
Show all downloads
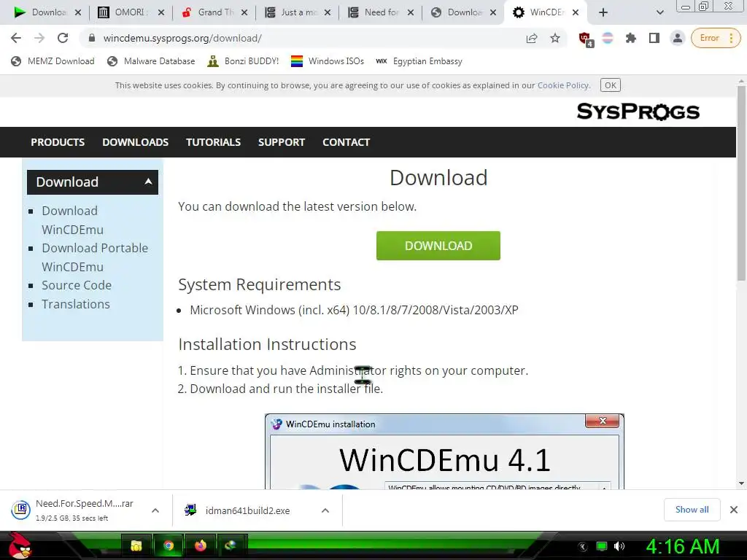pos(692,510)
